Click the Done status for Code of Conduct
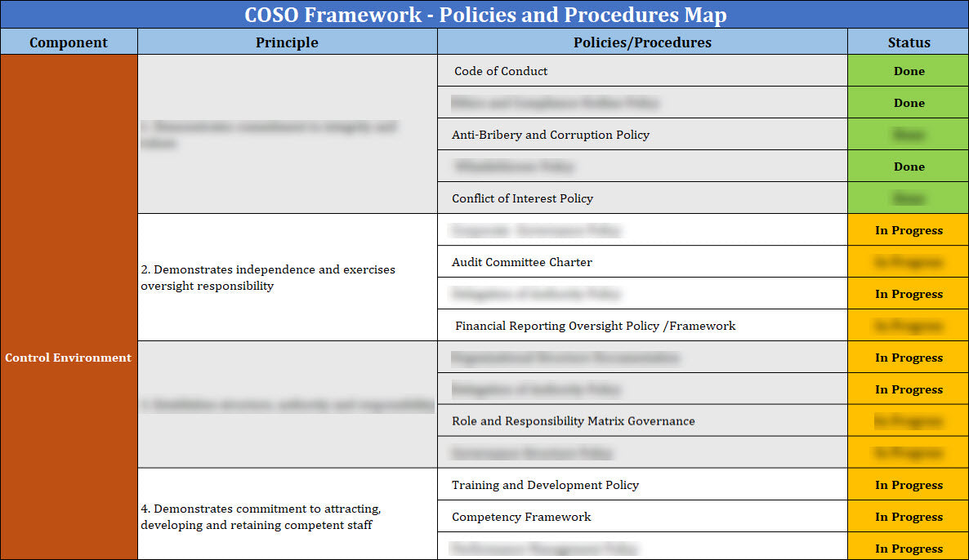 point(908,71)
